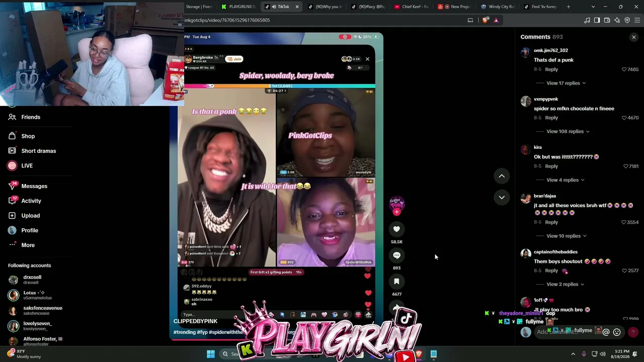Reply to vxmpypvnk's comment
644x362 pixels.
tap(551, 118)
